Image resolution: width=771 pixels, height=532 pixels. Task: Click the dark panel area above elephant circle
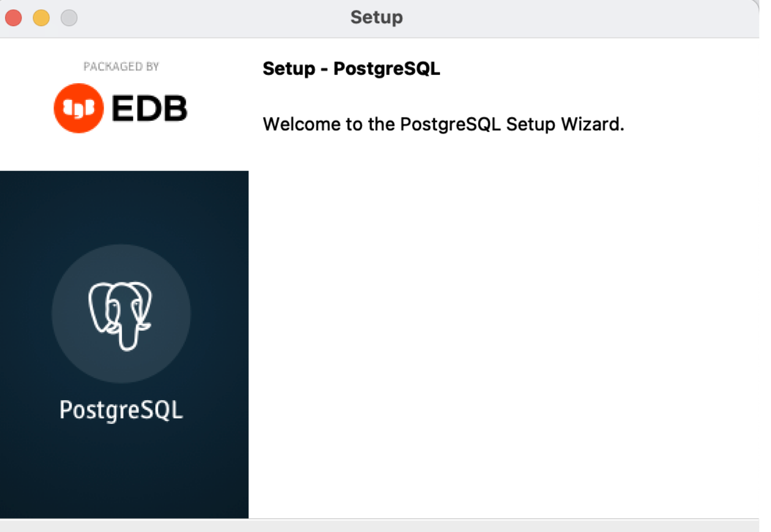(x=124, y=208)
